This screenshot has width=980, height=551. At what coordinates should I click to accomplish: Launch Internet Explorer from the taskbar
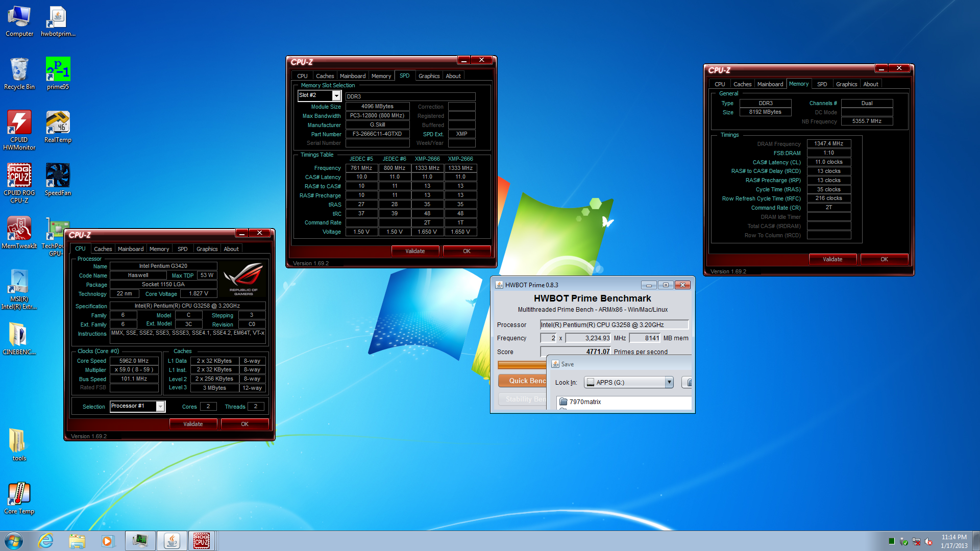coord(45,541)
